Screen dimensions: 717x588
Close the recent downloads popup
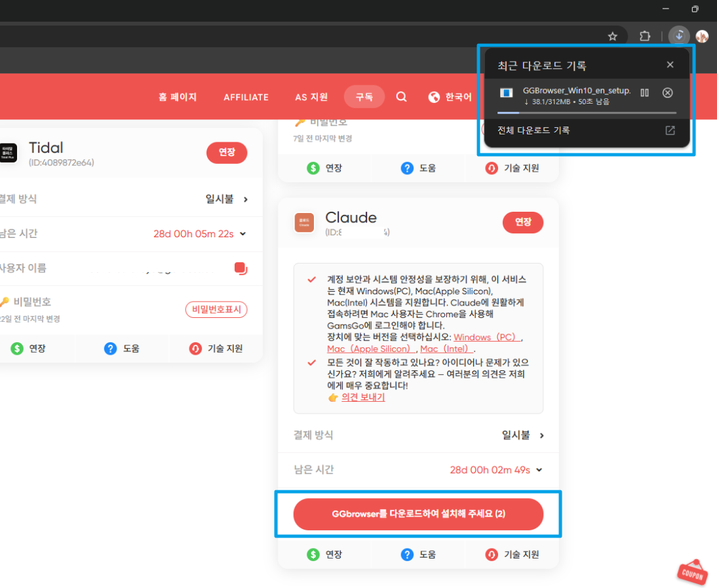click(670, 65)
